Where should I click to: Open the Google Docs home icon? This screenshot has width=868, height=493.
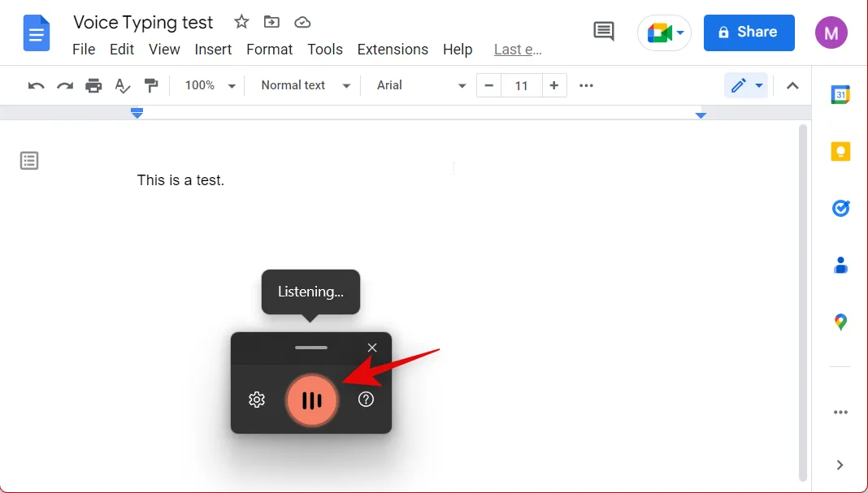click(x=37, y=34)
